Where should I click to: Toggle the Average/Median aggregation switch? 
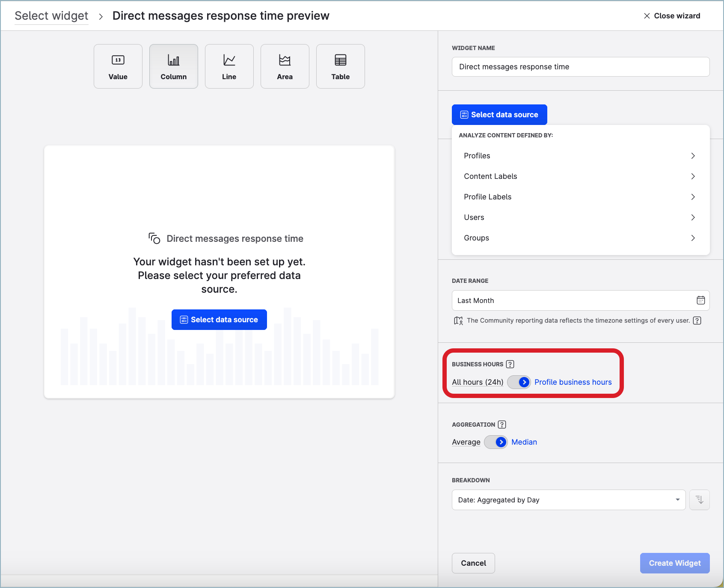pos(496,442)
